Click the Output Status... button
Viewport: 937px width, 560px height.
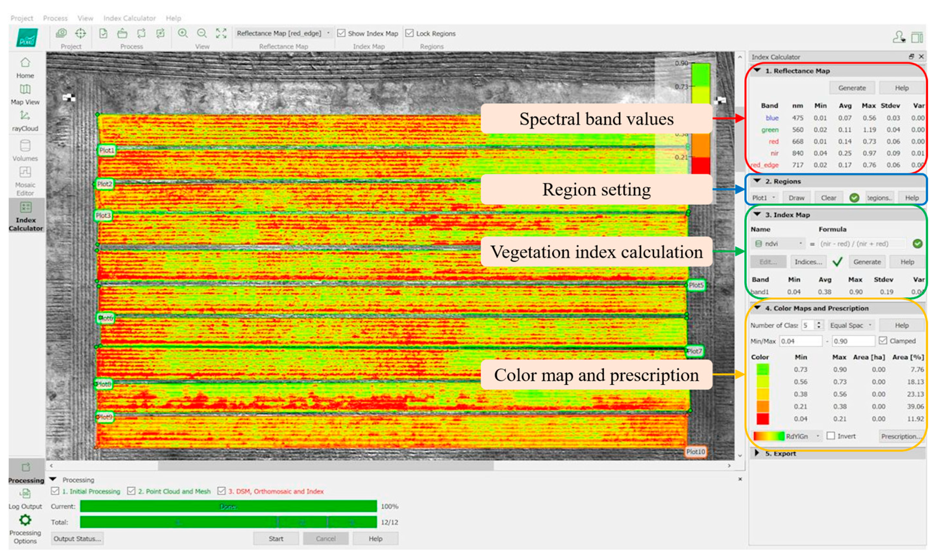click(77, 539)
